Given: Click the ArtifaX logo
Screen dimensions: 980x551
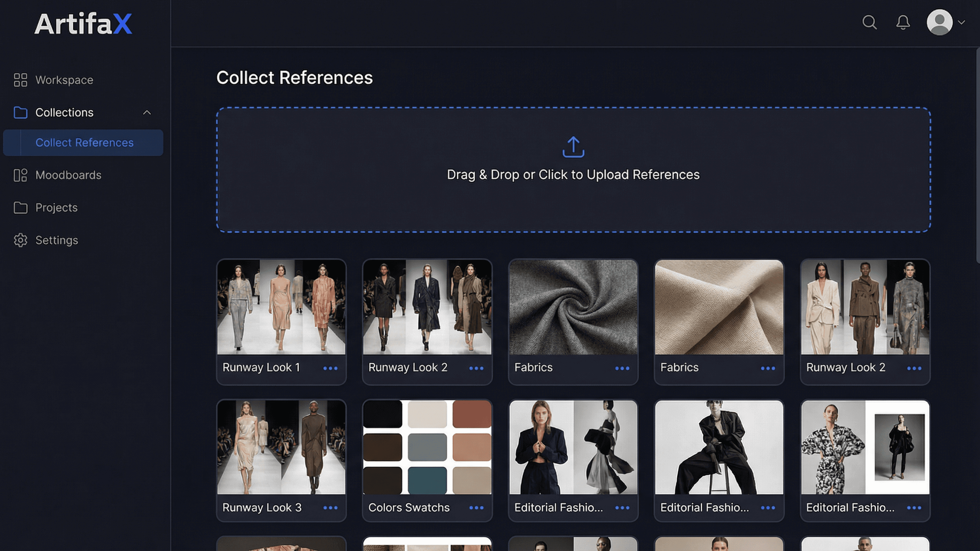Looking at the screenshot, I should pos(83,23).
